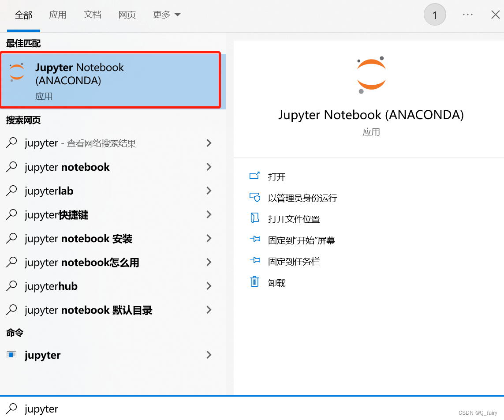
Task: Open the 更多 dropdown
Action: 167,15
